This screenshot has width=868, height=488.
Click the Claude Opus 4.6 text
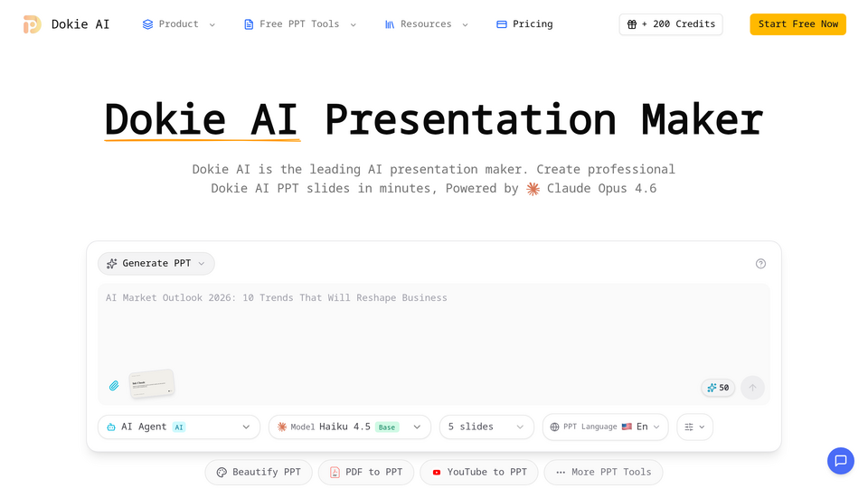coord(602,188)
